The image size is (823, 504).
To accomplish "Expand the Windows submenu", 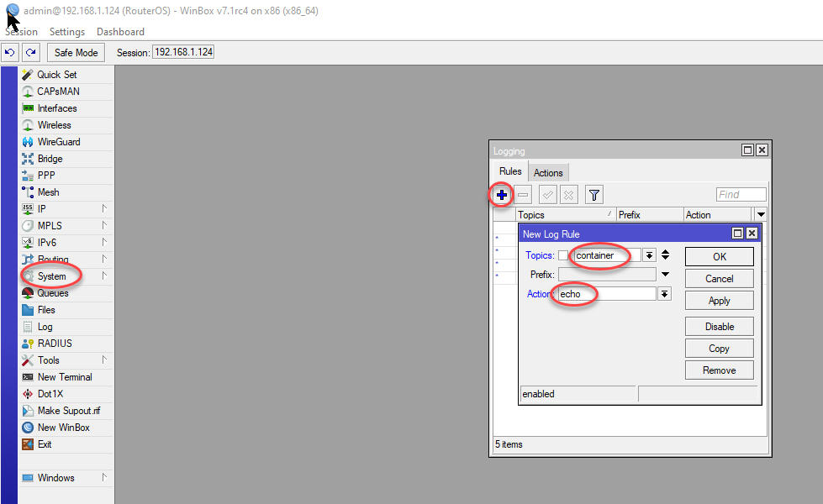I will 104,477.
